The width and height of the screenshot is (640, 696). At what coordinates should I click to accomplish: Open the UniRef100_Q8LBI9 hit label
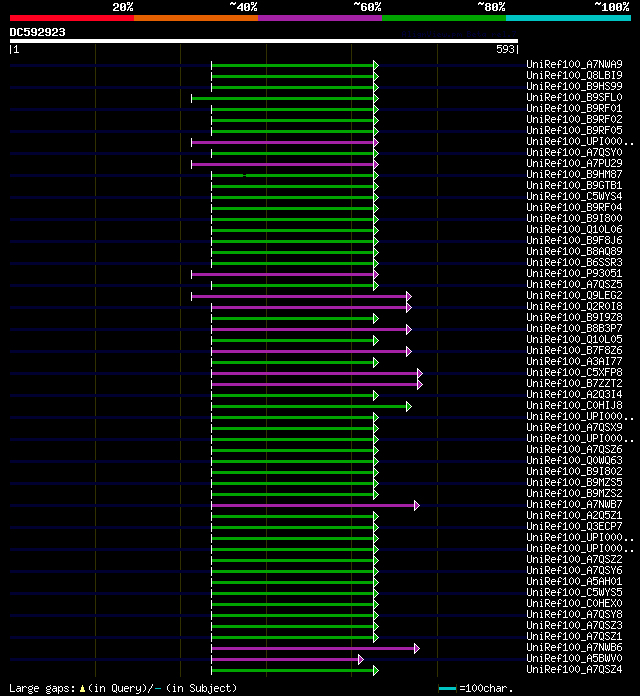tap(574, 75)
